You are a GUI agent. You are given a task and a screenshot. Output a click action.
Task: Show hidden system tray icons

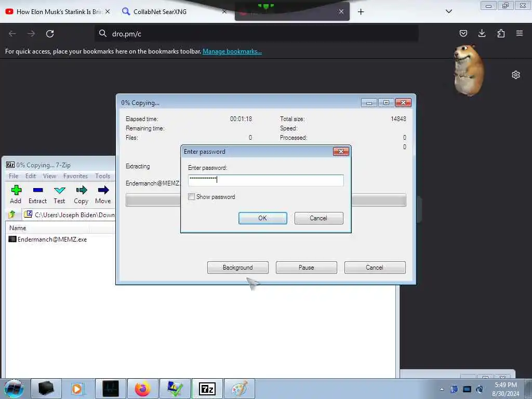click(442, 389)
